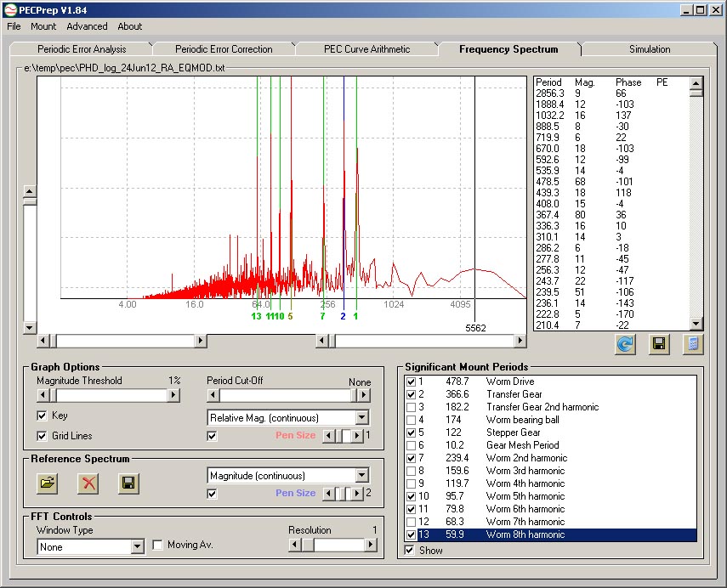
Task: Toggle checkbox under Magnitude (continuous) dropdown
Action: 212,494
